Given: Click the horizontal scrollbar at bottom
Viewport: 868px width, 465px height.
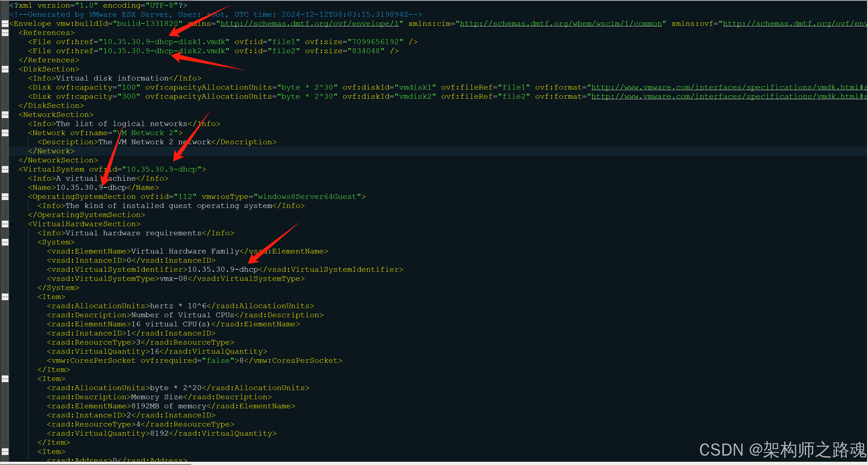Looking at the screenshot, I should point(96,464).
